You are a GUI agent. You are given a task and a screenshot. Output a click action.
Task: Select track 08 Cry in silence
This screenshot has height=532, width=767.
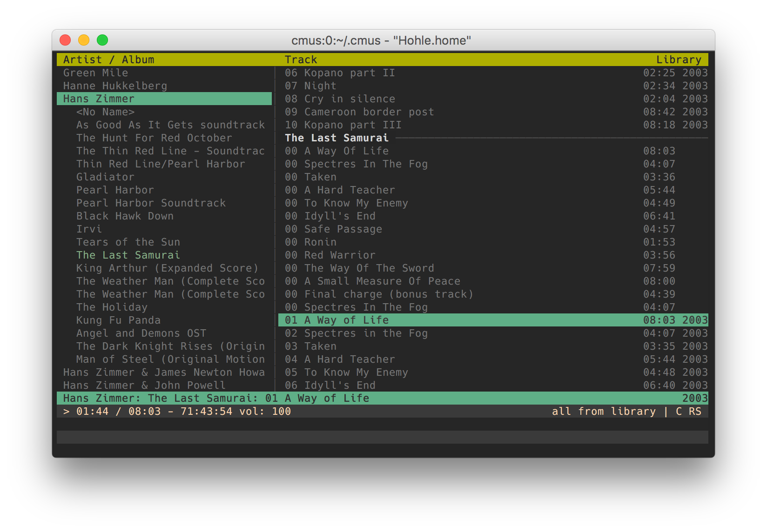click(x=493, y=99)
